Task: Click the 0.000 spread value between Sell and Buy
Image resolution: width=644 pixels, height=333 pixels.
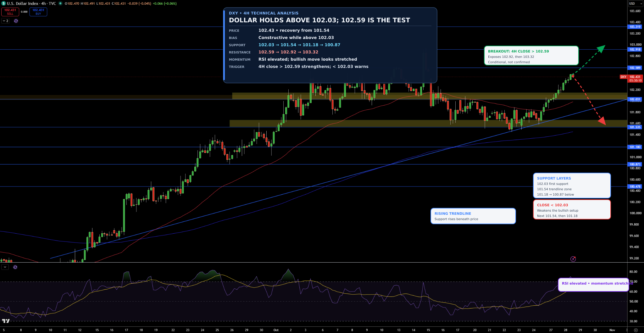Action: click(x=24, y=12)
